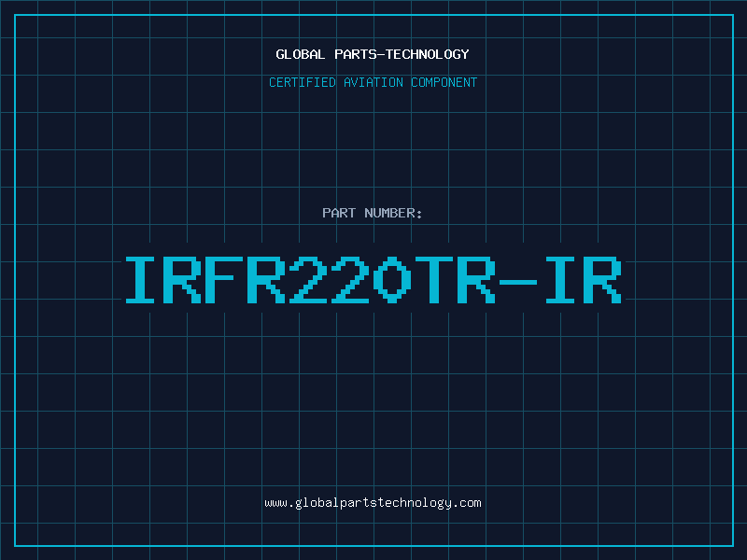This screenshot has width=747, height=560.
Task: Click the word PART in the label
Action: pyautogui.click(x=339, y=213)
